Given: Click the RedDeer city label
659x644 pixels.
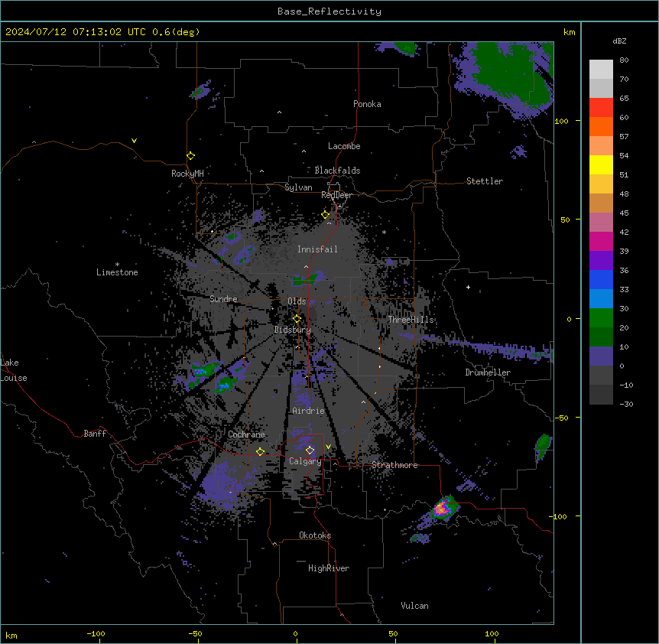Looking at the screenshot, I should point(336,195).
